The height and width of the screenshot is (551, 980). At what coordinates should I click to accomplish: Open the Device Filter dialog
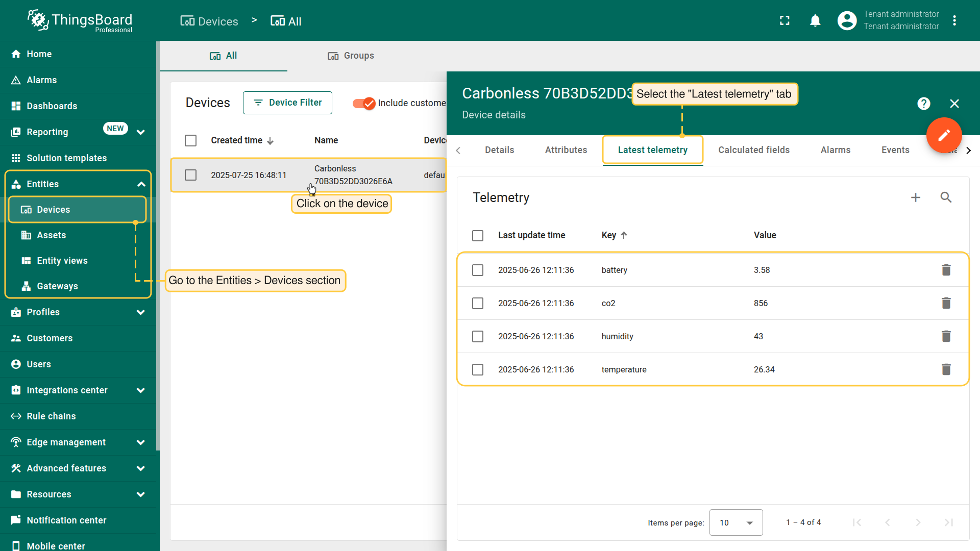click(287, 103)
